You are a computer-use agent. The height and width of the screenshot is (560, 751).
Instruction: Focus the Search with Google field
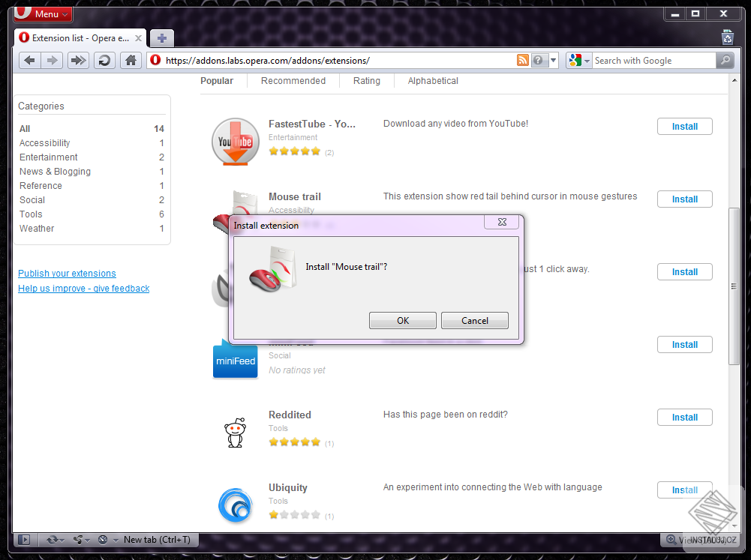(x=653, y=60)
